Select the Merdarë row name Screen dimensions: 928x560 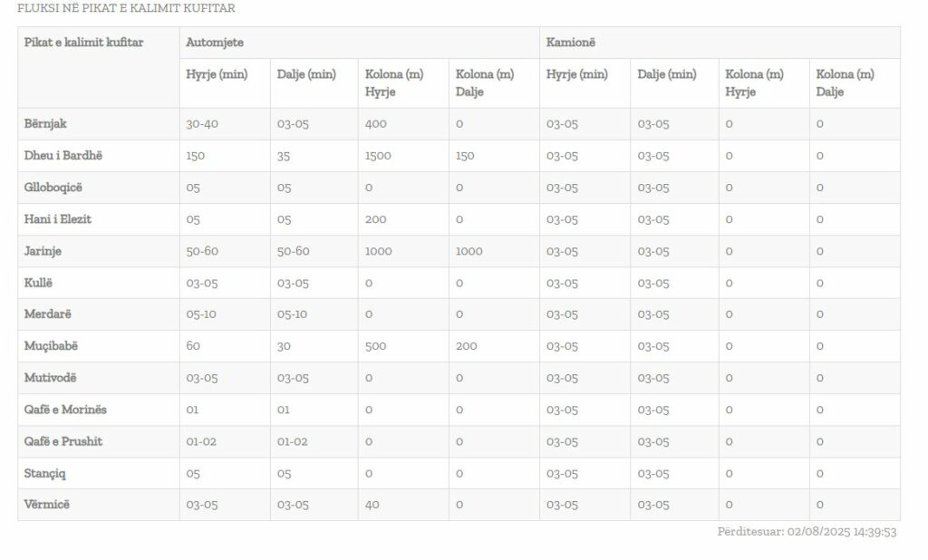tap(47, 314)
